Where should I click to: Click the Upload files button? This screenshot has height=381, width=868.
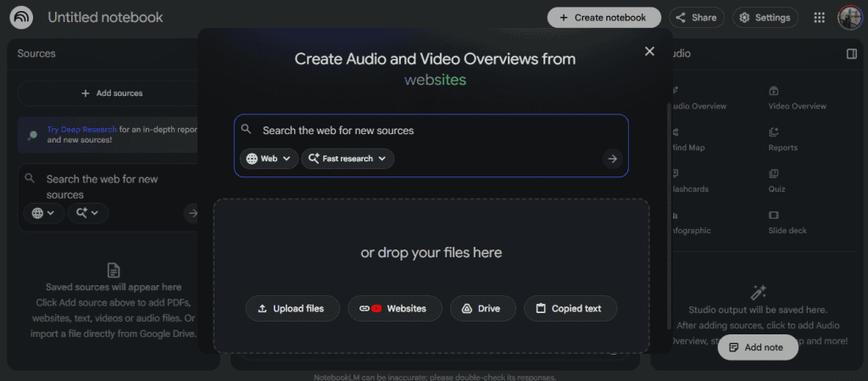[292, 309]
